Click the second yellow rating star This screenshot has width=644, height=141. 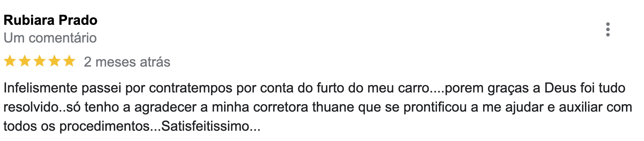click(25, 61)
